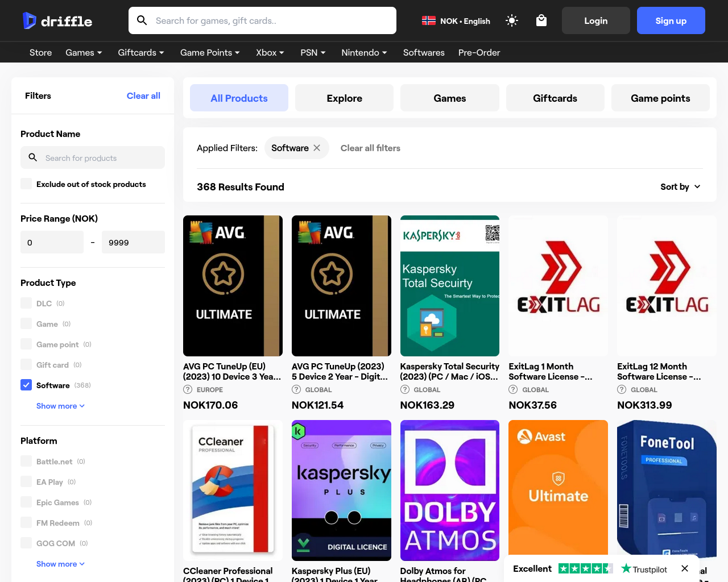This screenshot has height=582, width=728.
Task: Switch to the Giftcards tab
Action: (555, 98)
